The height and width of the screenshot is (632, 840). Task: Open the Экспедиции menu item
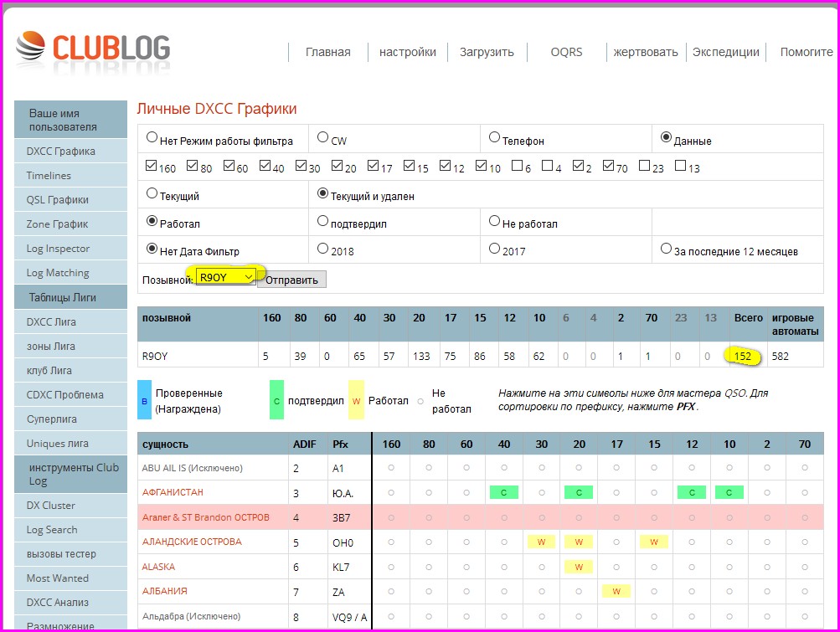(x=726, y=52)
